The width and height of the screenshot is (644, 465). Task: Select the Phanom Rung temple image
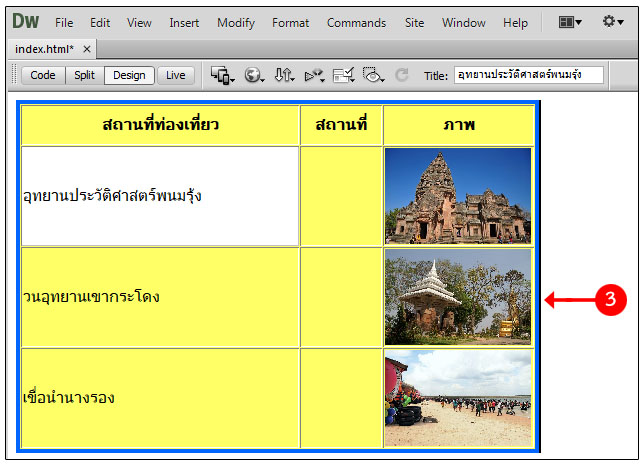[x=458, y=196]
